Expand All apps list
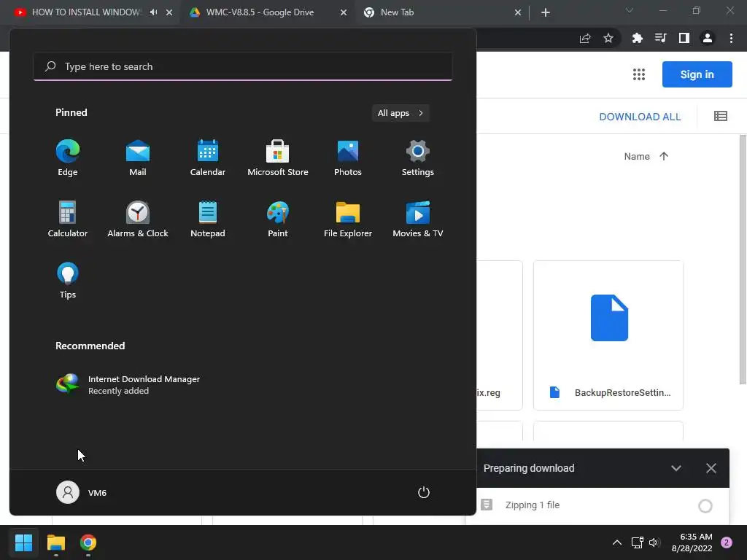 point(400,113)
